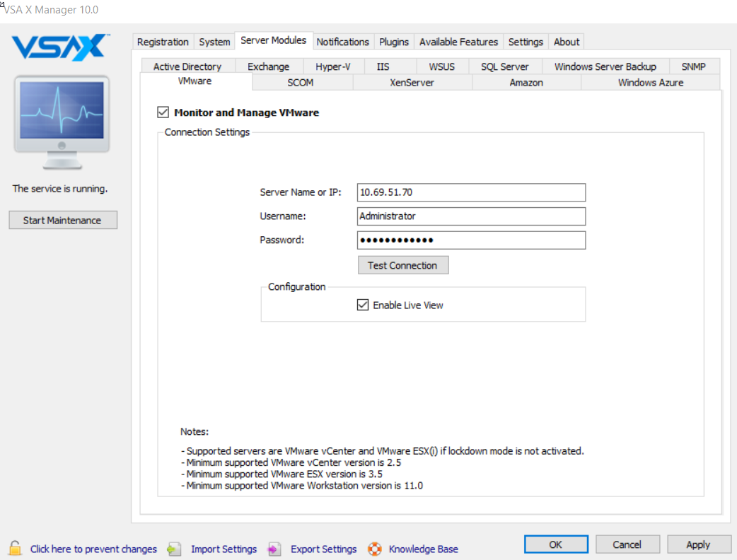Confirm with the OK button
Image resolution: width=737 pixels, height=560 pixels.
pyautogui.click(x=556, y=544)
